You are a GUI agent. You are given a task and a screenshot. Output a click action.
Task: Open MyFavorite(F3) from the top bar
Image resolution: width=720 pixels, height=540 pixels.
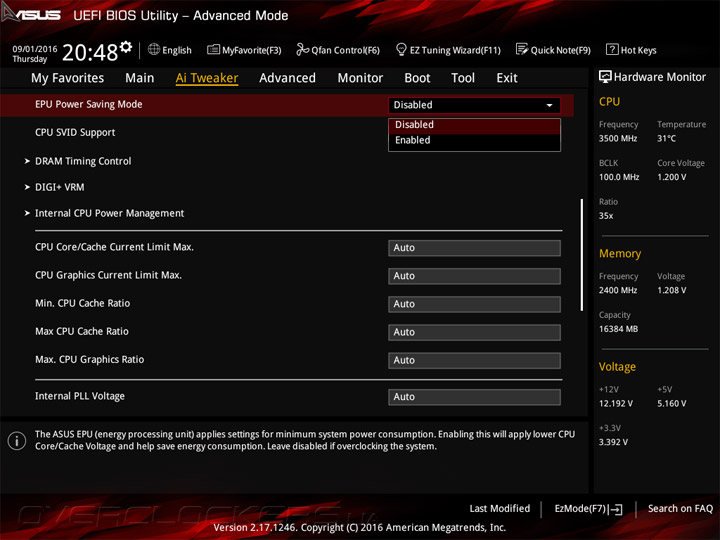coord(244,50)
